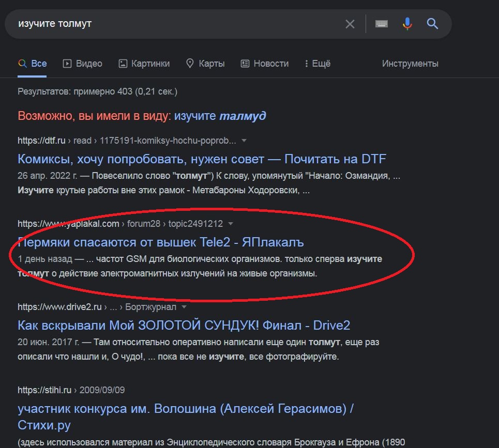The height and width of the screenshot is (448, 499).
Task: Select the Все results tab
Action: click(33, 64)
